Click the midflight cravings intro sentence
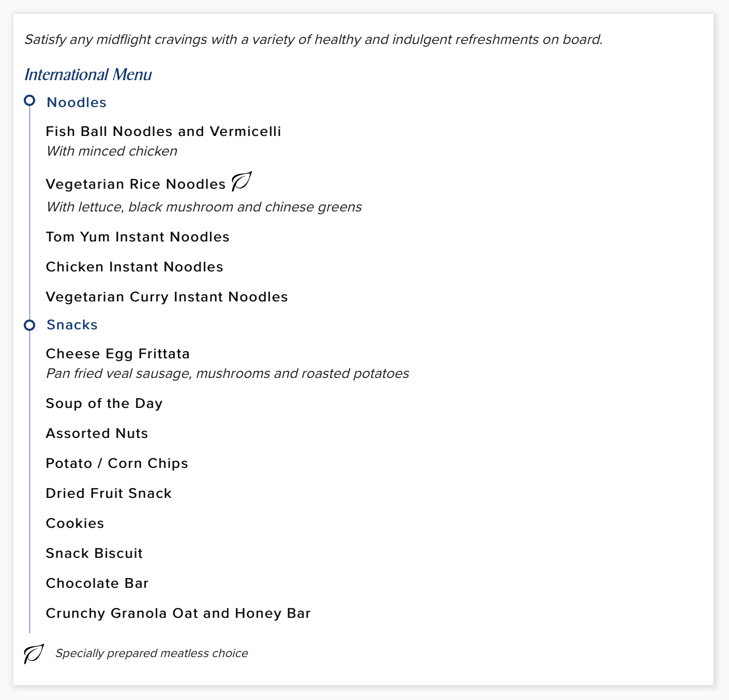Viewport: 729px width, 700px height. 313,39
